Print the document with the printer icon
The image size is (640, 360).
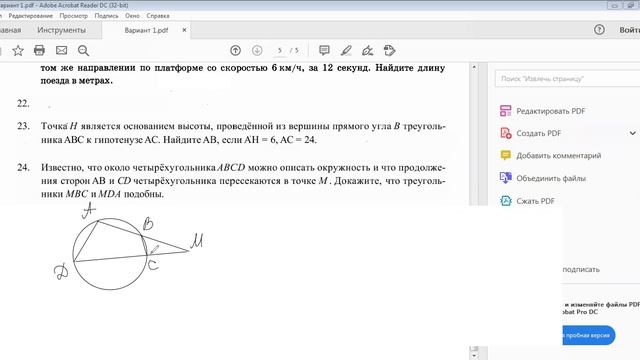(39, 50)
